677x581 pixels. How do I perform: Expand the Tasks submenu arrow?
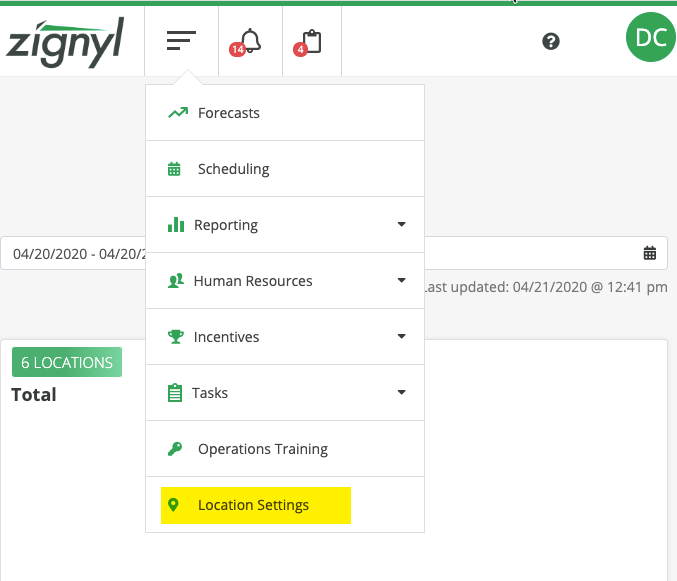click(401, 393)
